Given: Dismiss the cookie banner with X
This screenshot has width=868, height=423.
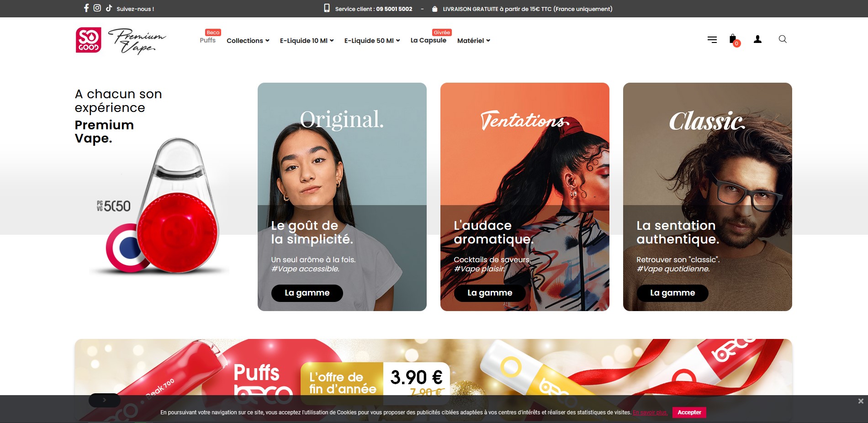Looking at the screenshot, I should (861, 401).
